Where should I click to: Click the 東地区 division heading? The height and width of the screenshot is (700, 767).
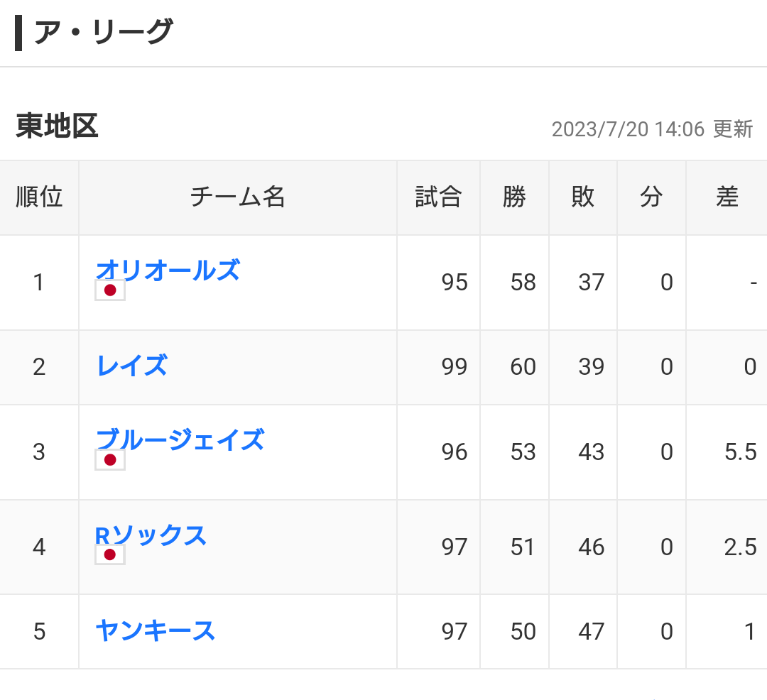point(58,126)
